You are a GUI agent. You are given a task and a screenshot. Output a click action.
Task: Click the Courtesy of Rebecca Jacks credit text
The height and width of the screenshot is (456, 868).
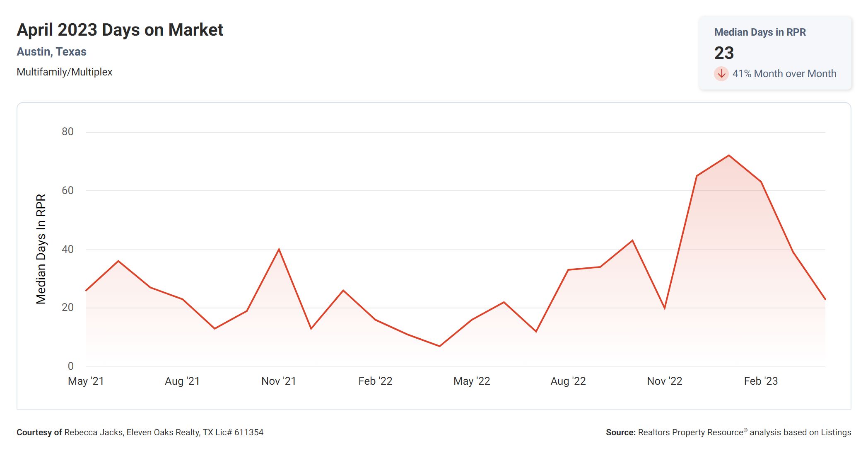140,432
